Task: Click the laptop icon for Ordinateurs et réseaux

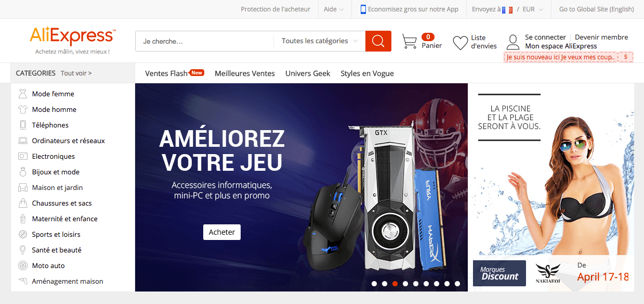Action: click(23, 141)
